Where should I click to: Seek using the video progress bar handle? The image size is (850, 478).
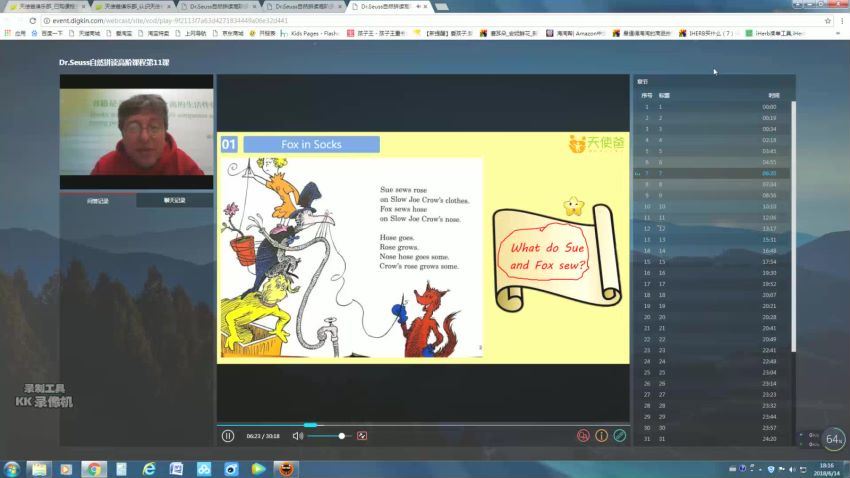tap(310, 425)
